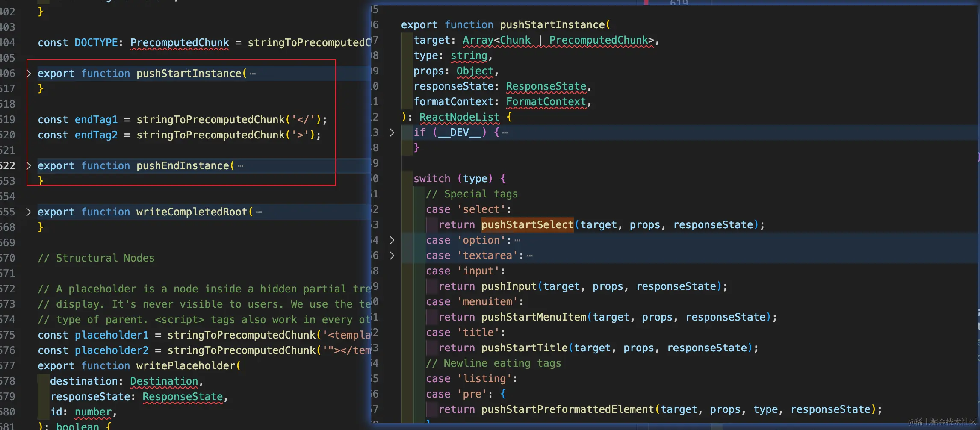980x430 pixels.
Task: Click the ellipsis after if (__DEV__) {
Action: point(505,133)
